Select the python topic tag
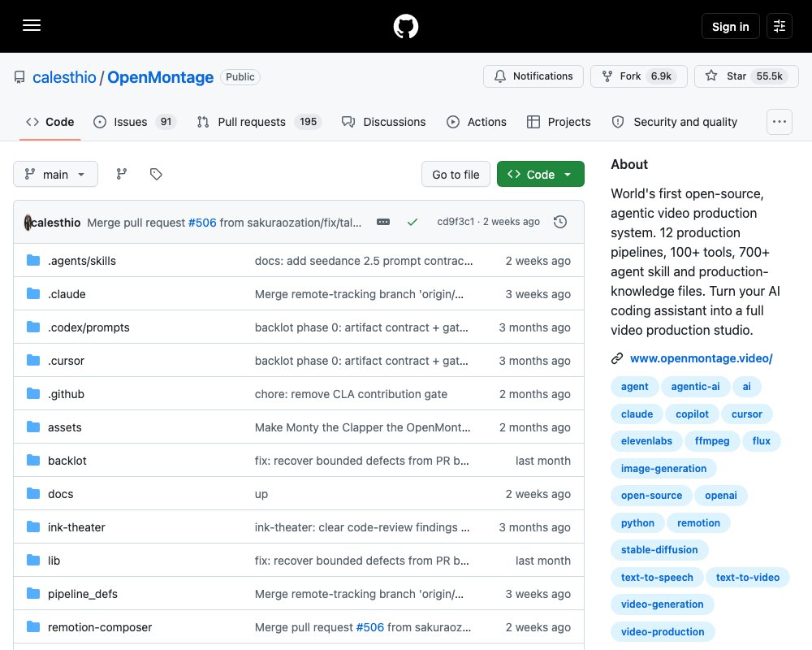Screen dimensions: 812x650 [x=637, y=523]
